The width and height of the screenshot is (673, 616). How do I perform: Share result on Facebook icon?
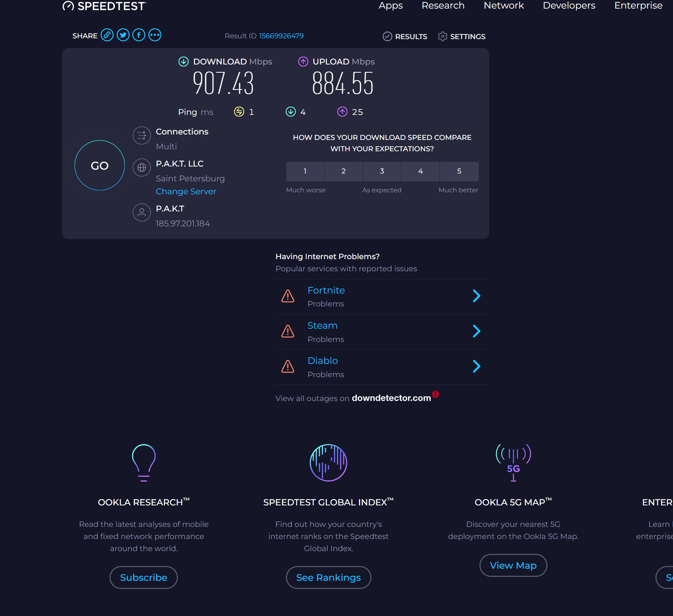point(139,35)
